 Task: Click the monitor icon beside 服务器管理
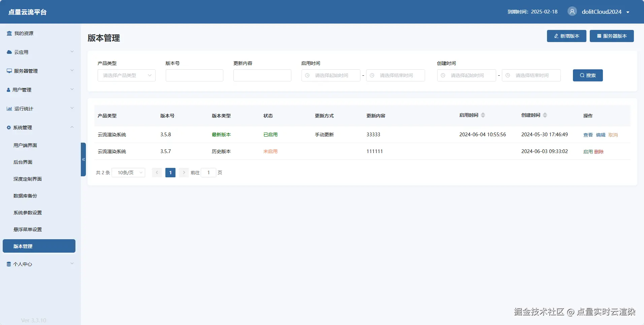pos(9,71)
